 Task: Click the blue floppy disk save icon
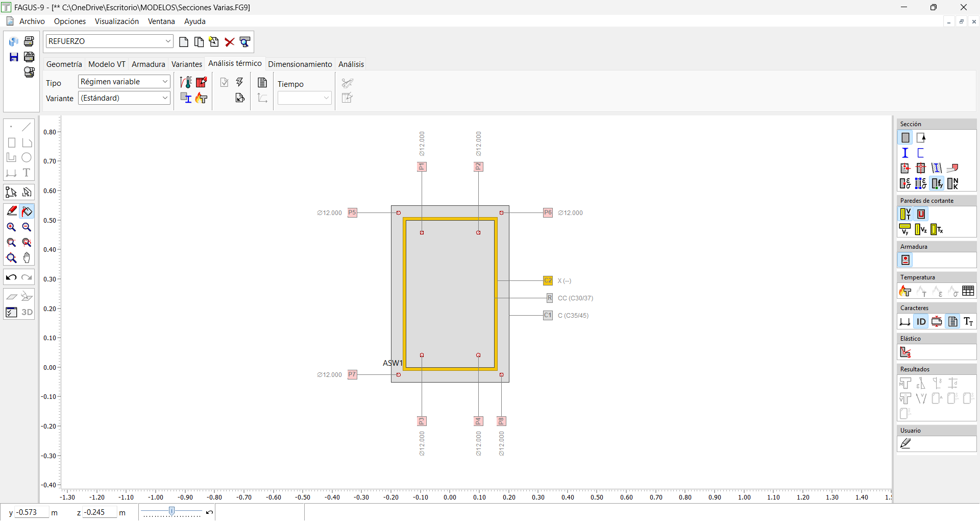(14, 57)
